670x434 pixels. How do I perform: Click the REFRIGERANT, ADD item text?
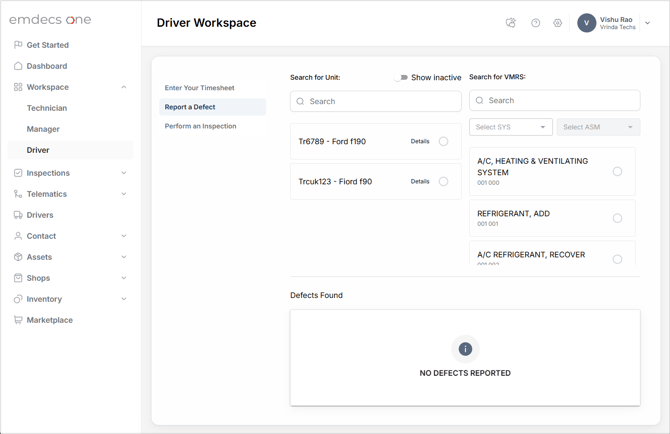coord(513,214)
